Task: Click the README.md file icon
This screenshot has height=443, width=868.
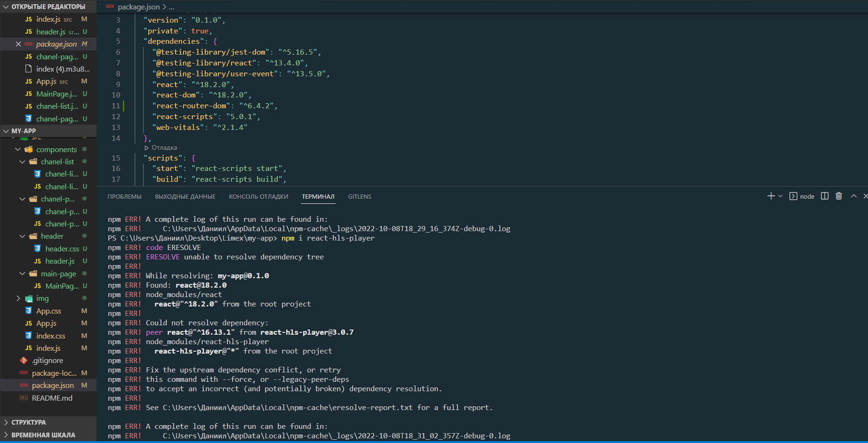Action: (x=24, y=398)
